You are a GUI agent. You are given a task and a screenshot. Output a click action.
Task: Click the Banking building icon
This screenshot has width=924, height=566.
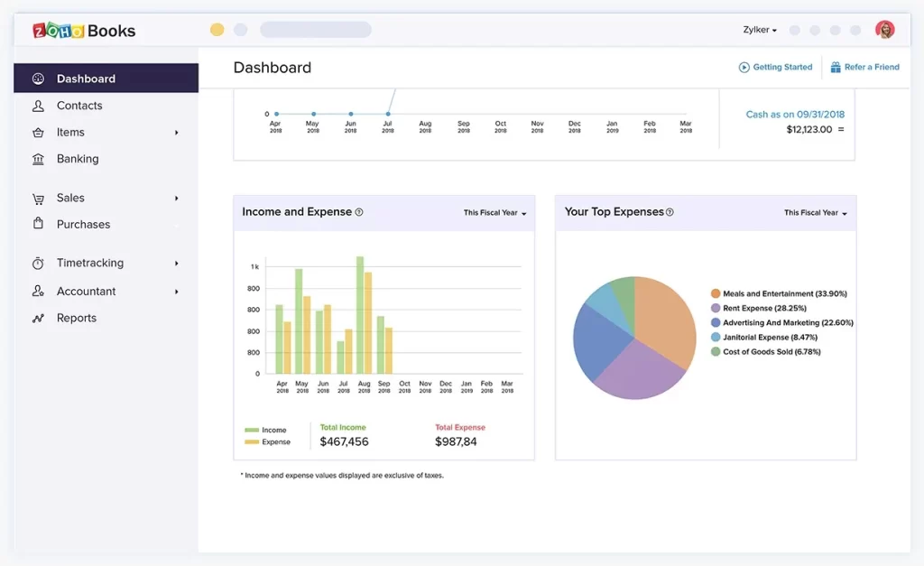(x=38, y=159)
